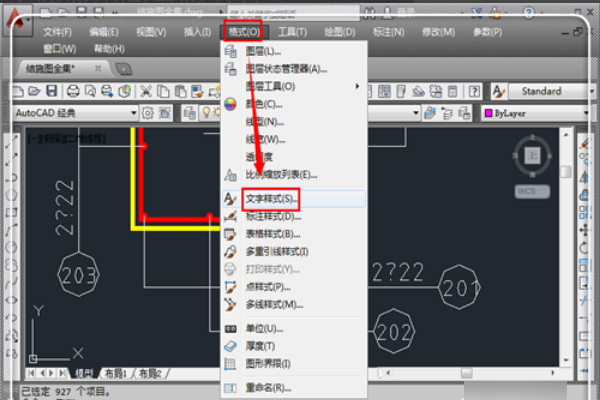
Task: Choose 比例缩放列表(E)... entry
Action: point(294,175)
